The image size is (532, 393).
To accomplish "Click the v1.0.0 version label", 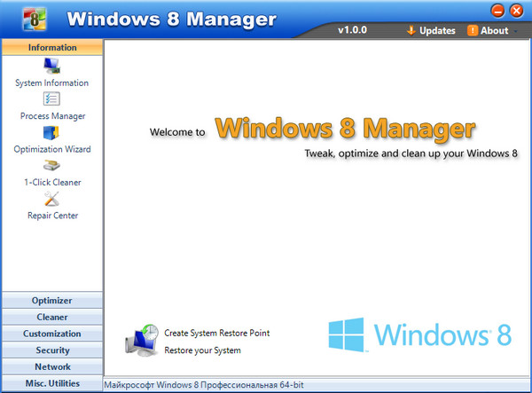I will click(352, 30).
